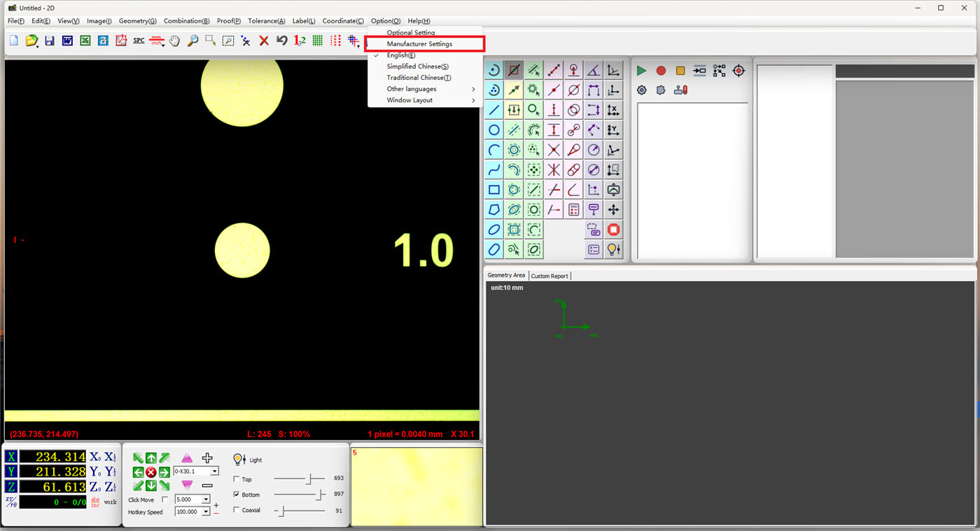Screen dimensions: 980x531
Task: Open the Click Move 5.000 dropdown
Action: (206, 499)
